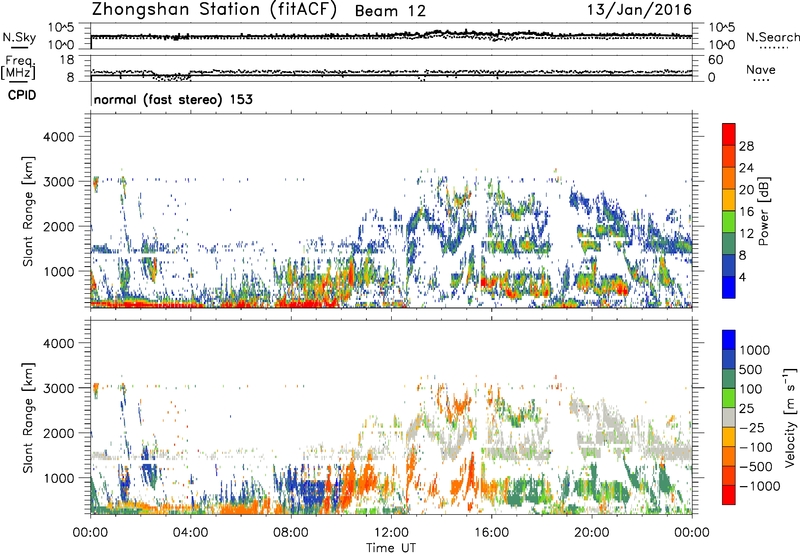Click the '4000' tick on the power panel
The width and height of the screenshot is (800, 554).
(58, 136)
